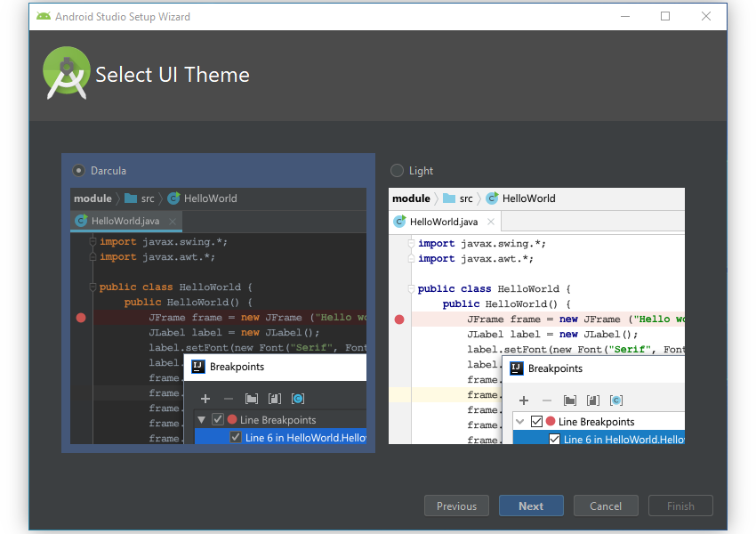Image resolution: width=756 pixels, height=534 pixels.
Task: Click 'HelloWorld' text in Light breadcrumb
Action: coord(529,198)
